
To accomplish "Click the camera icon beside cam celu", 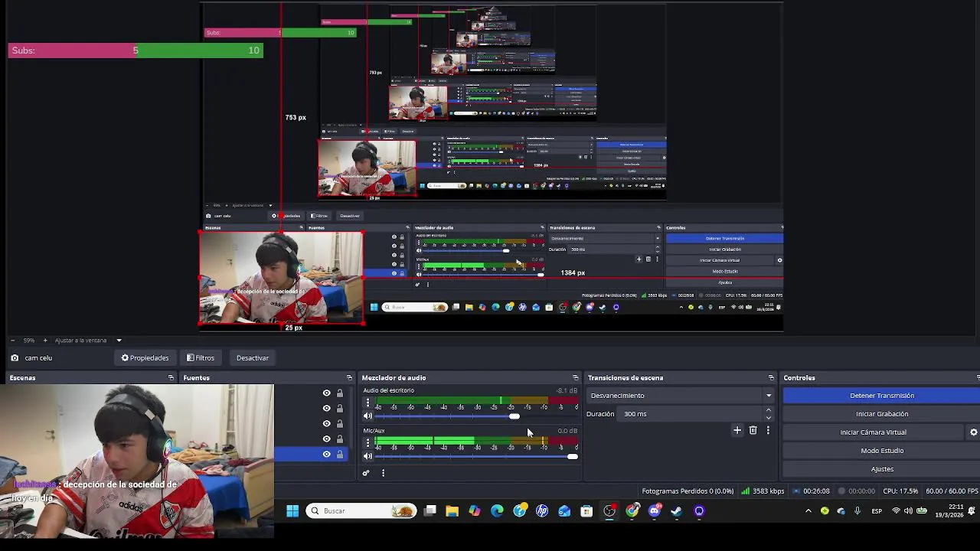I will pyautogui.click(x=15, y=357).
